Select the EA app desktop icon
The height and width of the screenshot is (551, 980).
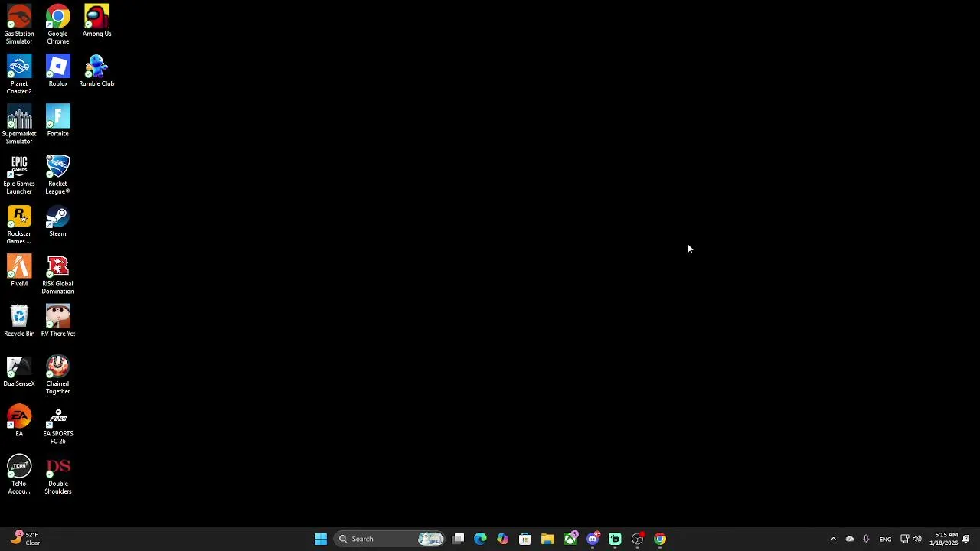click(19, 420)
